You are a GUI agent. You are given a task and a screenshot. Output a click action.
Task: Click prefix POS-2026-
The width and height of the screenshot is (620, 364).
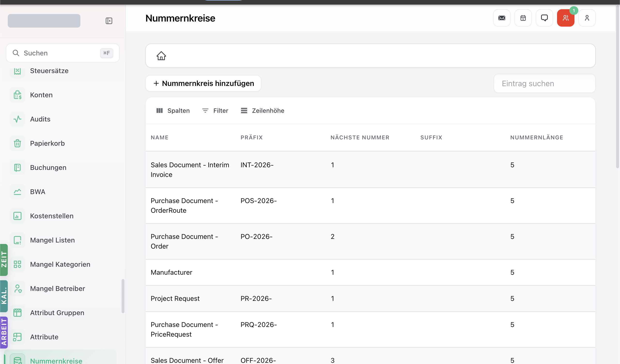tap(259, 201)
